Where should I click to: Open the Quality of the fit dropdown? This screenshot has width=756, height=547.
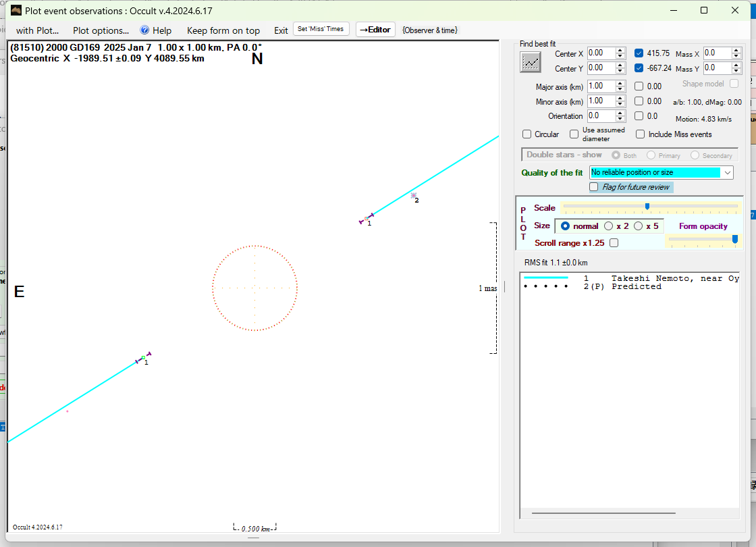click(x=727, y=173)
